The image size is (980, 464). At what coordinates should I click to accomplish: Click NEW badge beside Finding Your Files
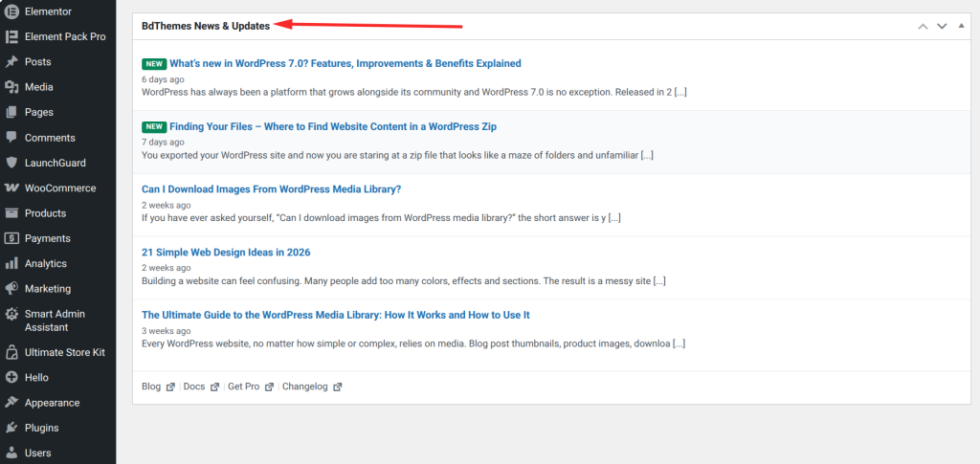click(x=154, y=127)
